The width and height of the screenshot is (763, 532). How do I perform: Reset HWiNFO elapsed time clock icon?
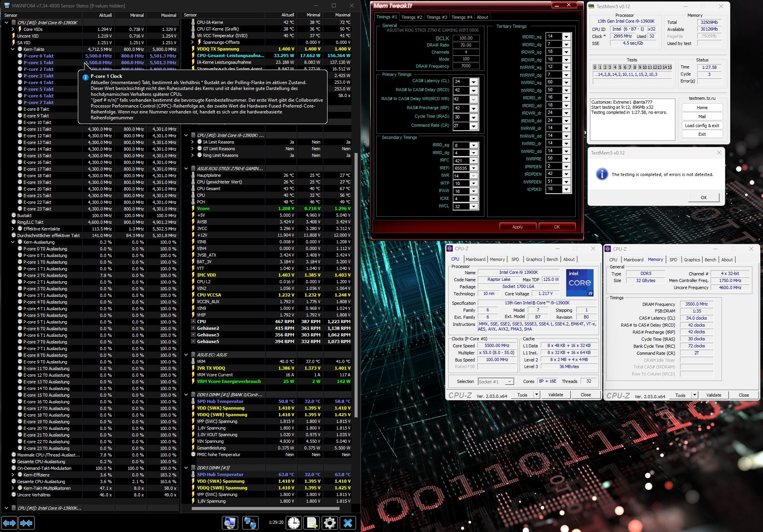(x=294, y=523)
